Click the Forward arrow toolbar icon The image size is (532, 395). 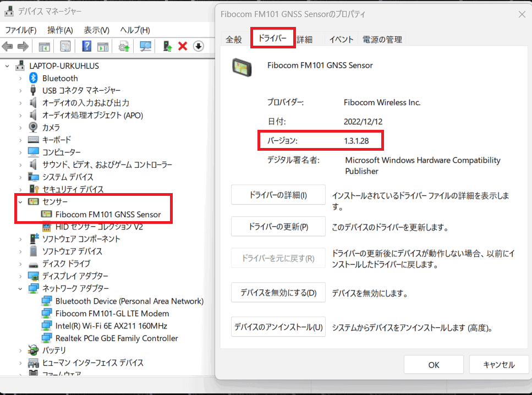23,46
